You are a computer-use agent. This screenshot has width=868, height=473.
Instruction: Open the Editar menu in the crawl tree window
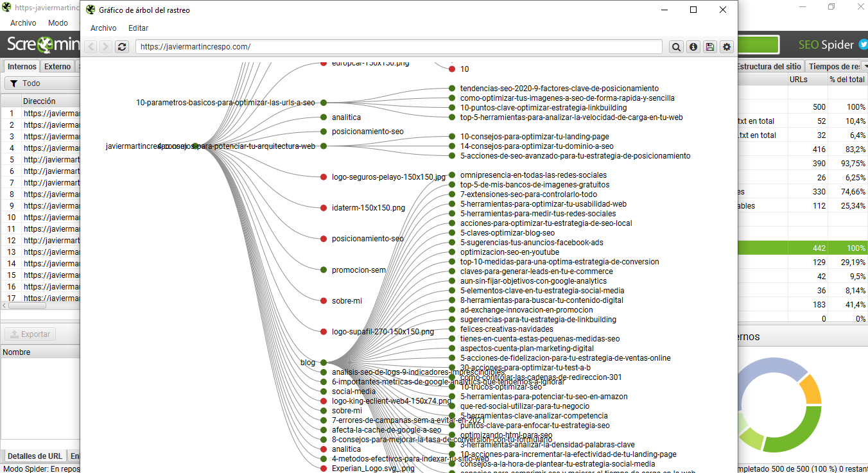[x=138, y=28]
